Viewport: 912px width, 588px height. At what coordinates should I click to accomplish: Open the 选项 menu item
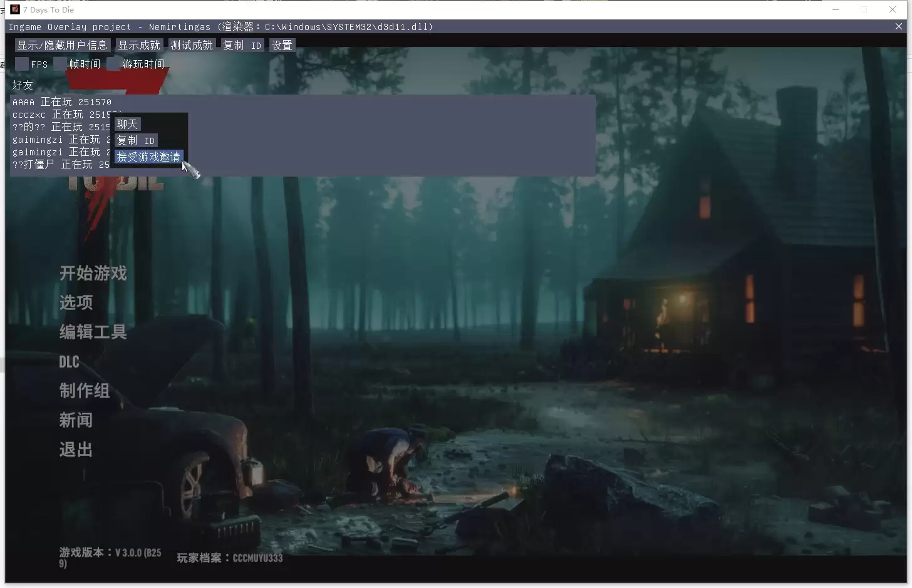[76, 302]
